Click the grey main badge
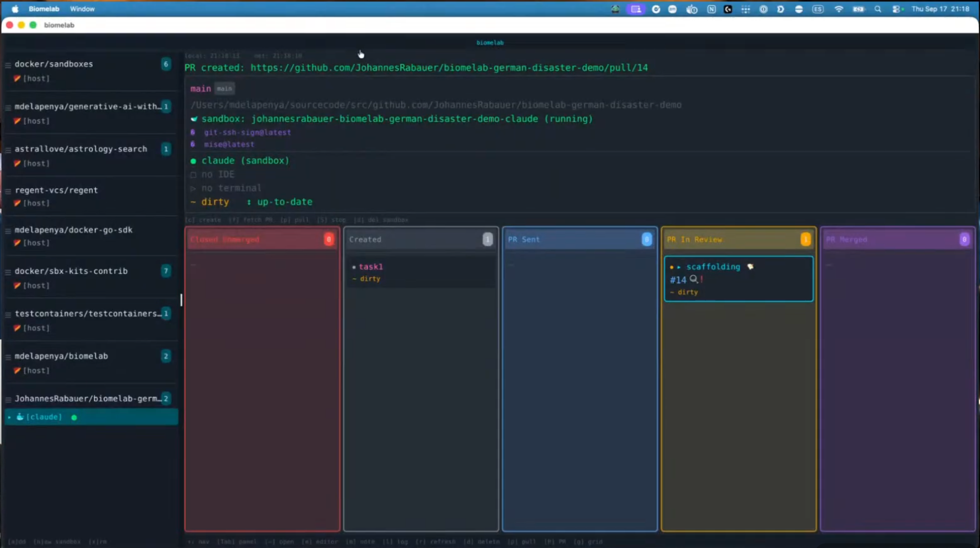 pyautogui.click(x=224, y=89)
